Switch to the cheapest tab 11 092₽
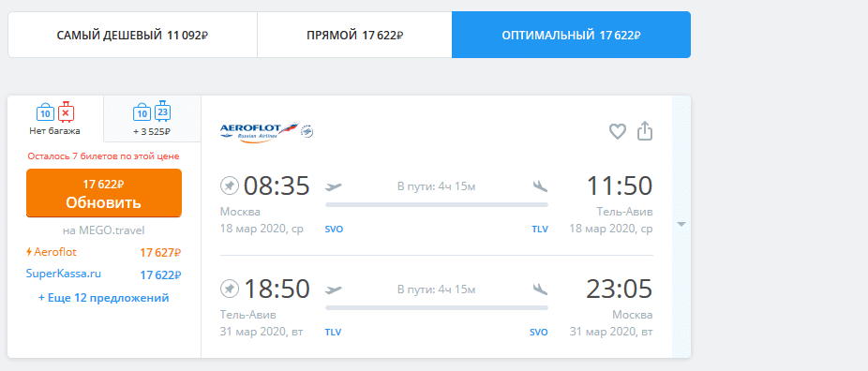The width and height of the screenshot is (868, 371). 132,35
